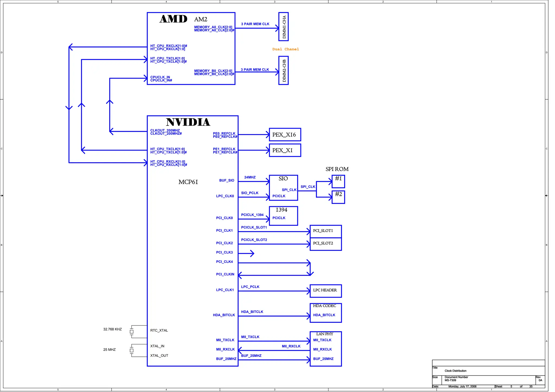The image size is (555, 392).
Task: Select the SPI ROM #1 box
Action: (x=338, y=181)
